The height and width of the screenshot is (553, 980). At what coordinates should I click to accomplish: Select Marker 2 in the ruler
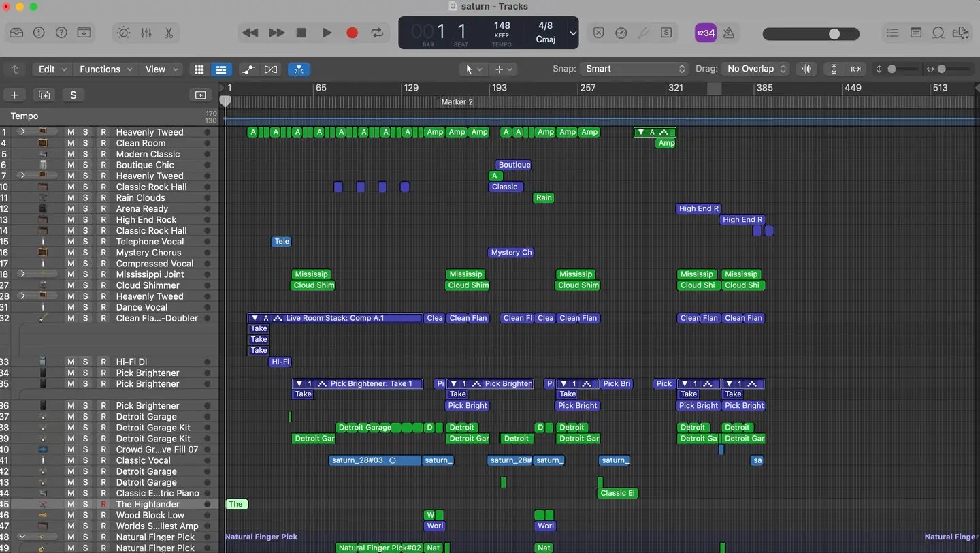click(x=457, y=102)
